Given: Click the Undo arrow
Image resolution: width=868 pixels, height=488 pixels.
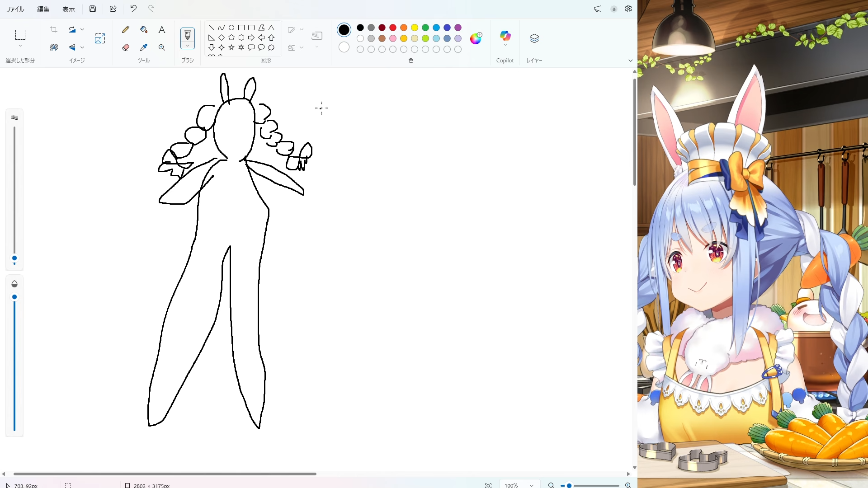Looking at the screenshot, I should click(133, 9).
